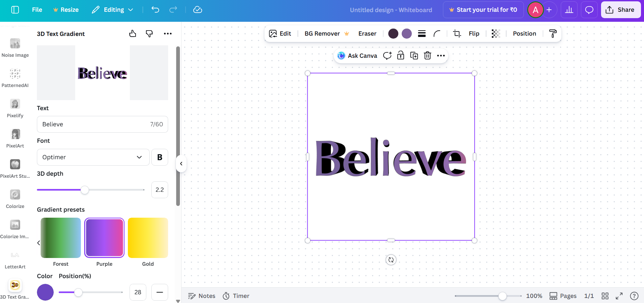The height and width of the screenshot is (303, 644).
Task: Duplicate the Believe element
Action: tap(414, 55)
